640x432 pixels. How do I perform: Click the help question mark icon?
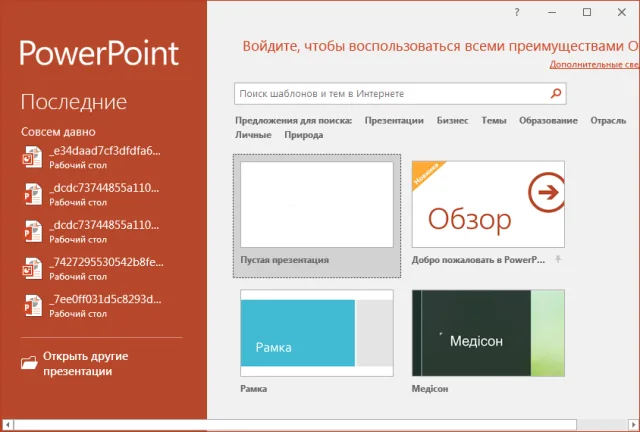517,12
